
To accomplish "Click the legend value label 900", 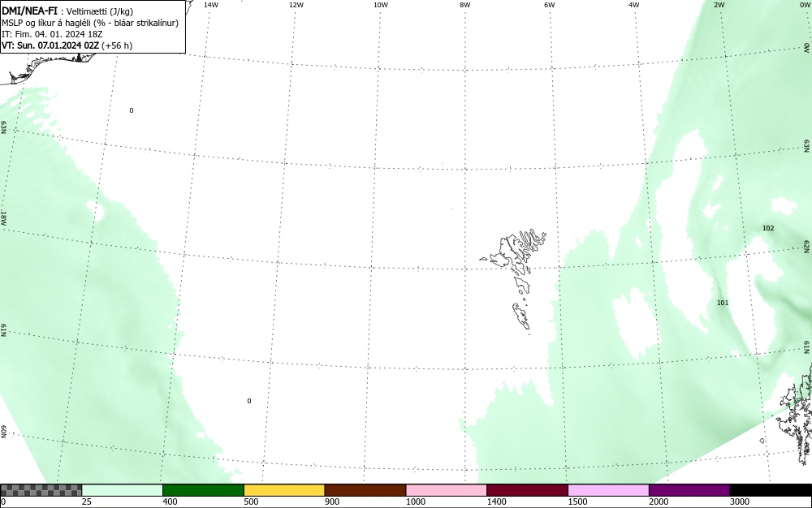I will (332, 502).
